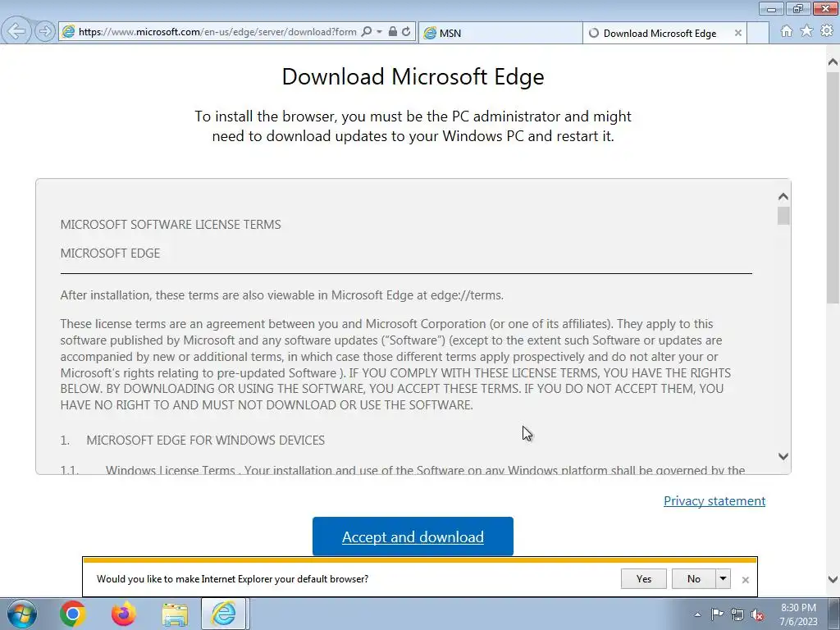View the security lock icon report
This screenshot has height=630, width=840.
(393, 32)
